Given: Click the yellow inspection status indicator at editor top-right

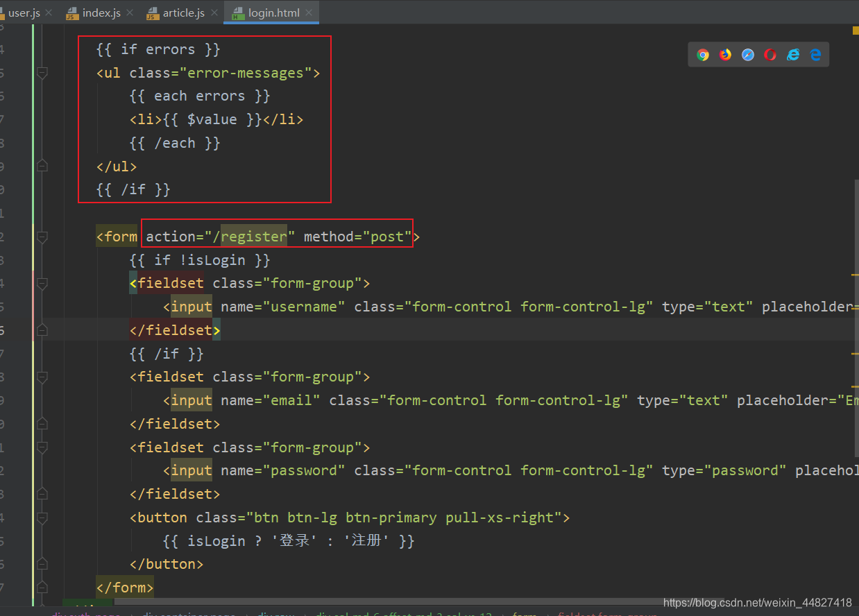Looking at the screenshot, I should coord(856,31).
